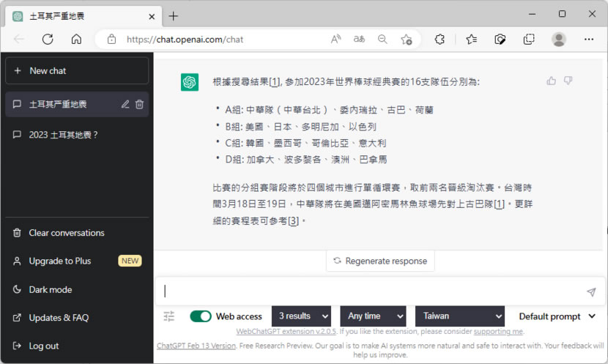Focus the message input box
The height and width of the screenshot is (364, 608).
point(372,291)
